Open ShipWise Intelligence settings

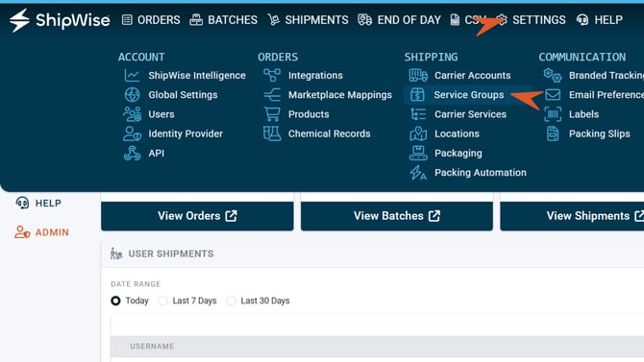click(x=197, y=76)
